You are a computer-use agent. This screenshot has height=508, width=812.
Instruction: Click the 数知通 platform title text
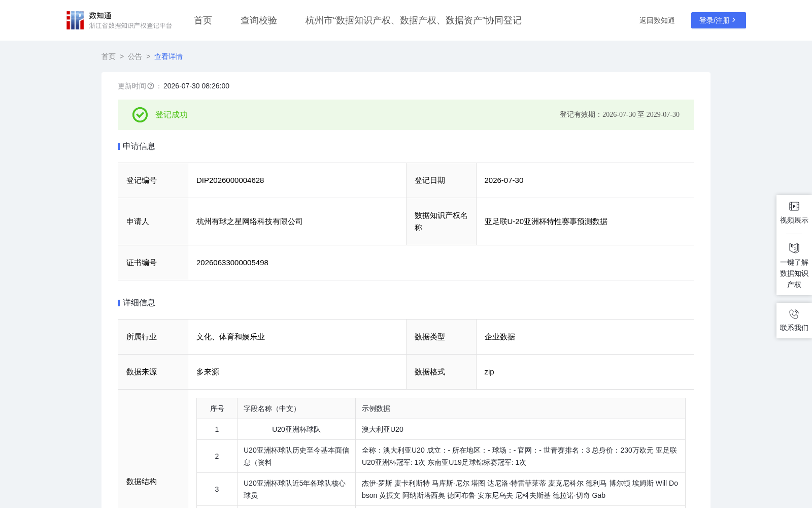(100, 15)
